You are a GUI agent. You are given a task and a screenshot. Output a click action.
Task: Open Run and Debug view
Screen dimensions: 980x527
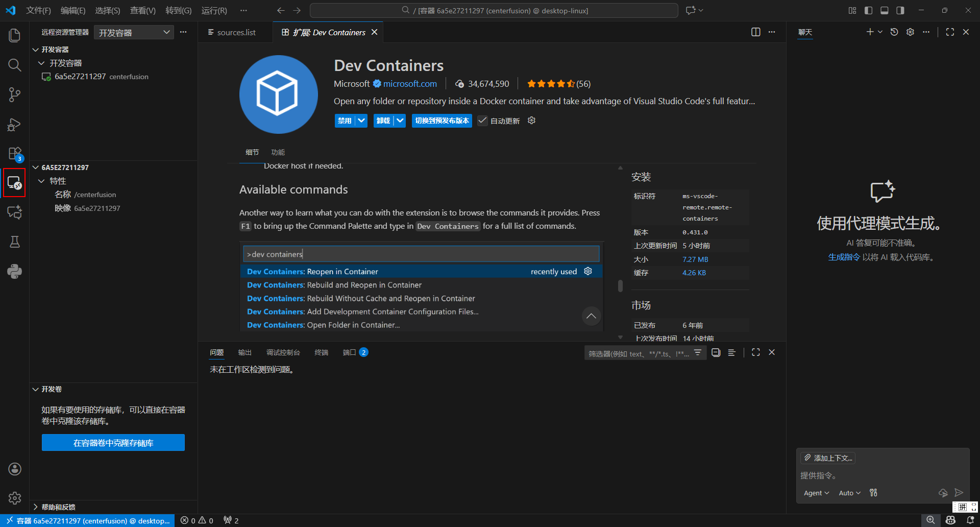[x=14, y=124]
